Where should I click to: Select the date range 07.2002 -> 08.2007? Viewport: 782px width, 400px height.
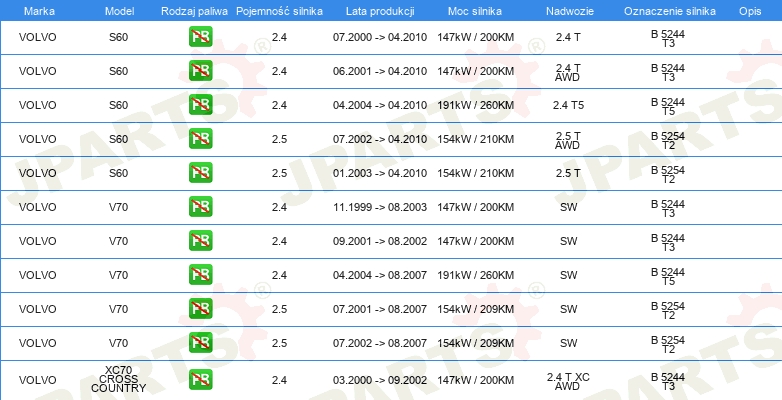pyautogui.click(x=380, y=343)
